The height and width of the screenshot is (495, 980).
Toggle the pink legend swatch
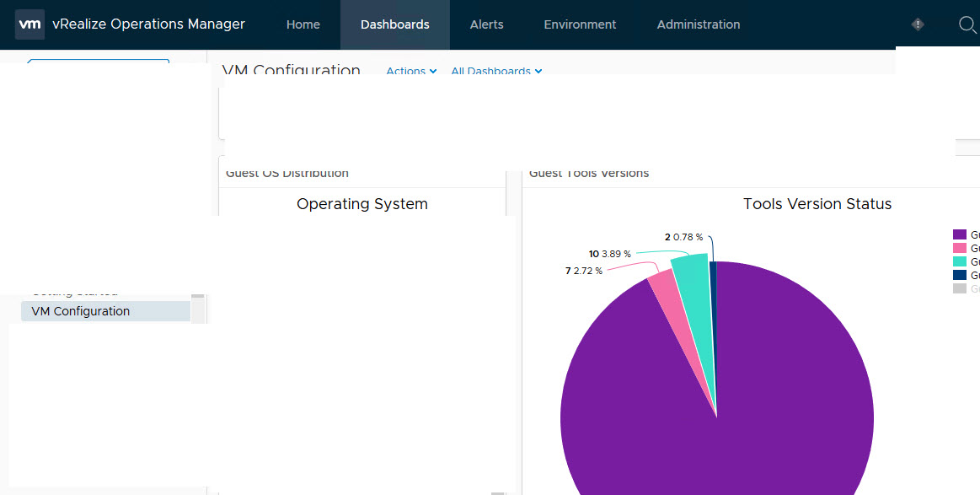[x=959, y=248]
